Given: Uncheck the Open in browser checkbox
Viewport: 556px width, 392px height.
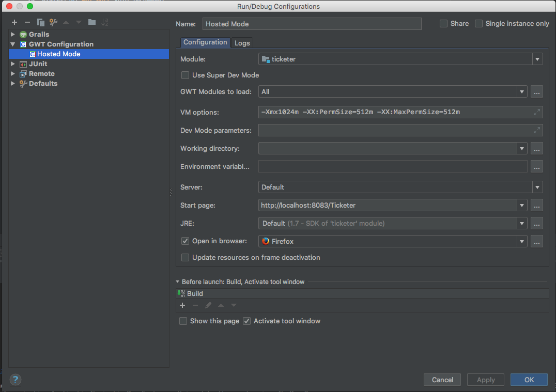Looking at the screenshot, I should click(185, 241).
